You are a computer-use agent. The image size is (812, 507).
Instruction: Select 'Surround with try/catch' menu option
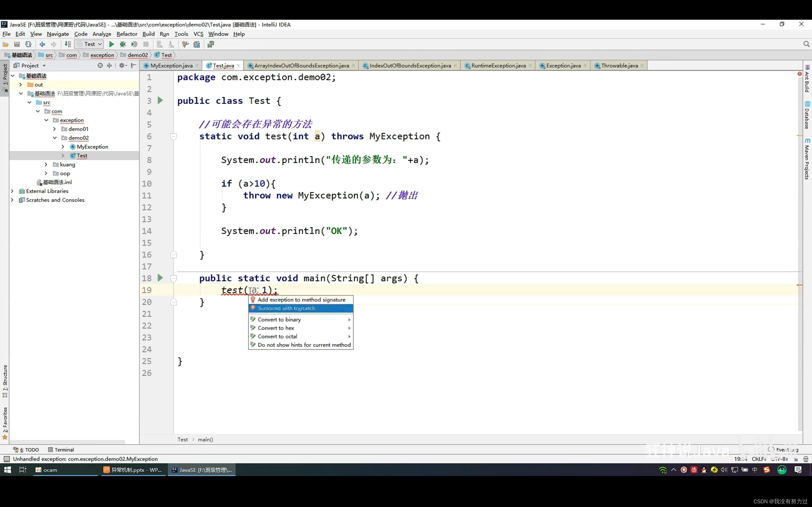(x=286, y=308)
